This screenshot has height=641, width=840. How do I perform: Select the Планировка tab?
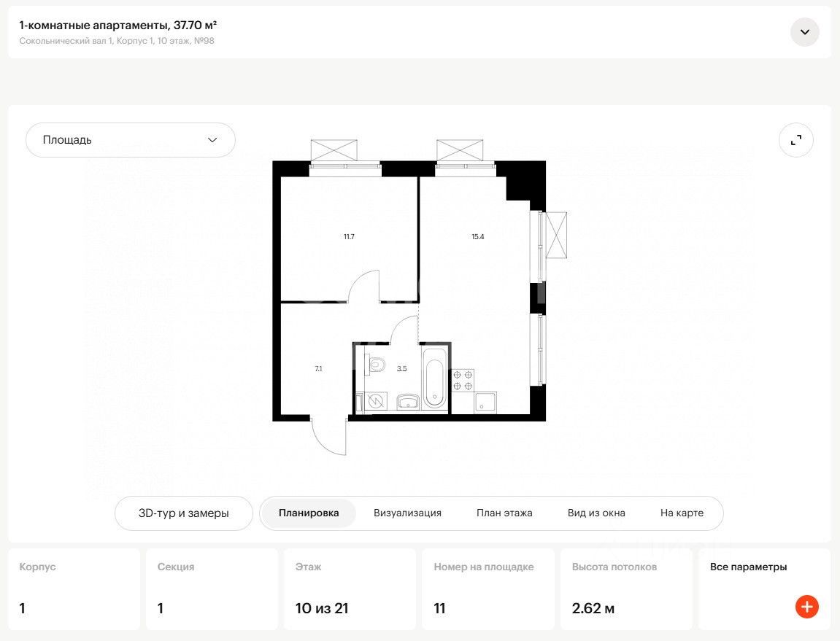click(x=309, y=513)
